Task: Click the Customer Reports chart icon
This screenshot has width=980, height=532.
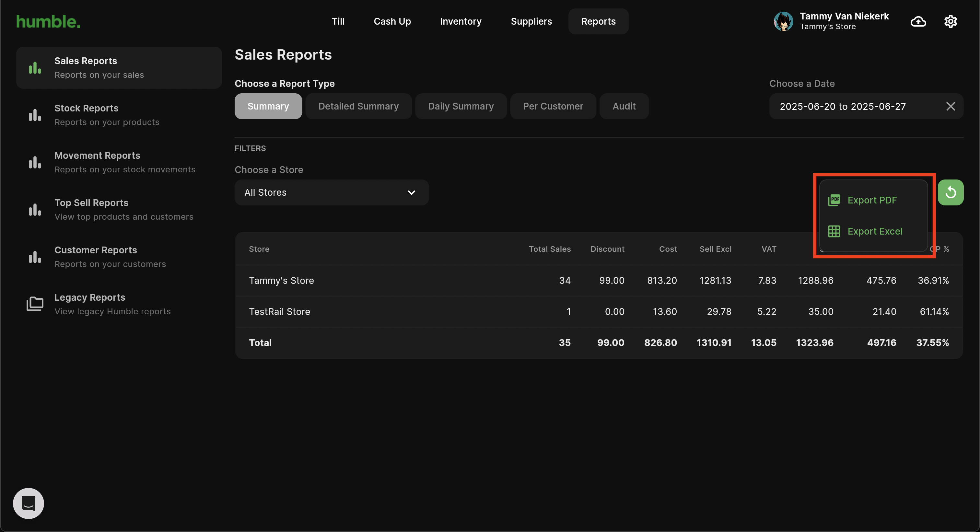Action: click(35, 257)
